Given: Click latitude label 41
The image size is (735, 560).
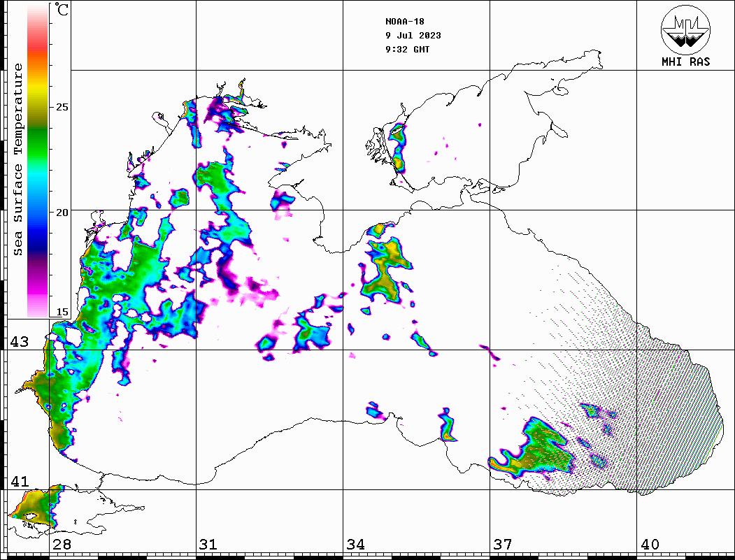Looking at the screenshot, I should coord(19,482).
